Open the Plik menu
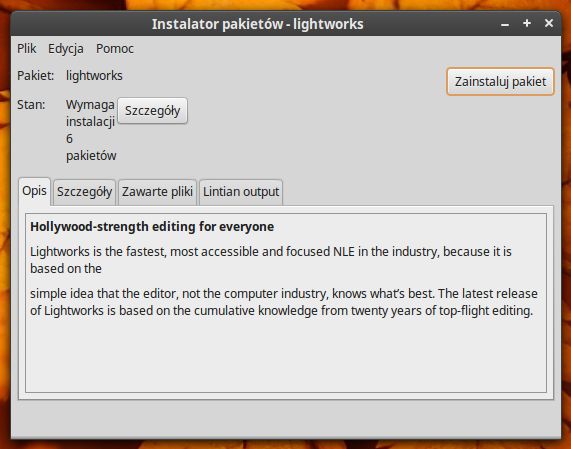Screen dimensions: 571x449 pos(27,48)
